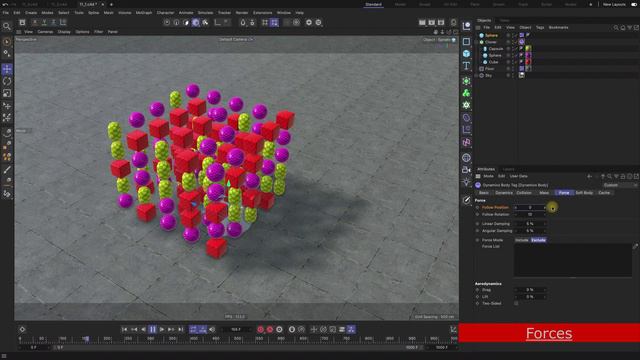Click the grid snap icon in top toolbar
640x360 pixels.
[x=265, y=22]
